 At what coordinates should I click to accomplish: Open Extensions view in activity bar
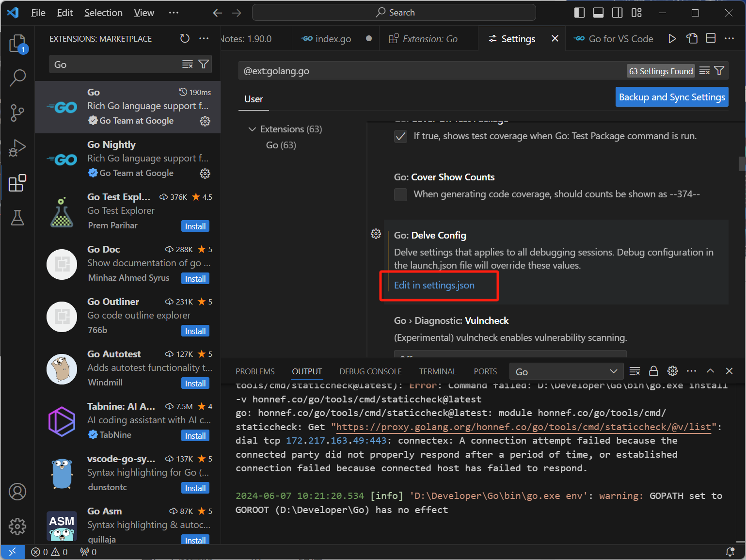[18, 183]
